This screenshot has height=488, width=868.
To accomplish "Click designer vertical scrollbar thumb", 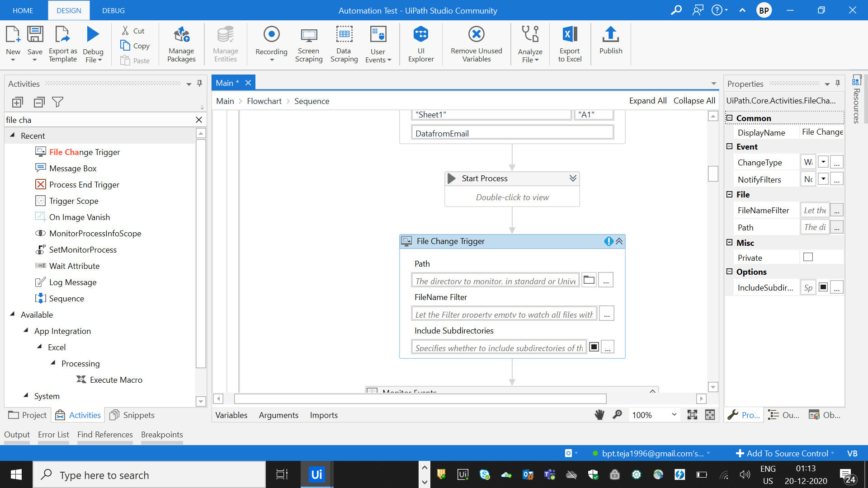I will pyautogui.click(x=713, y=174).
